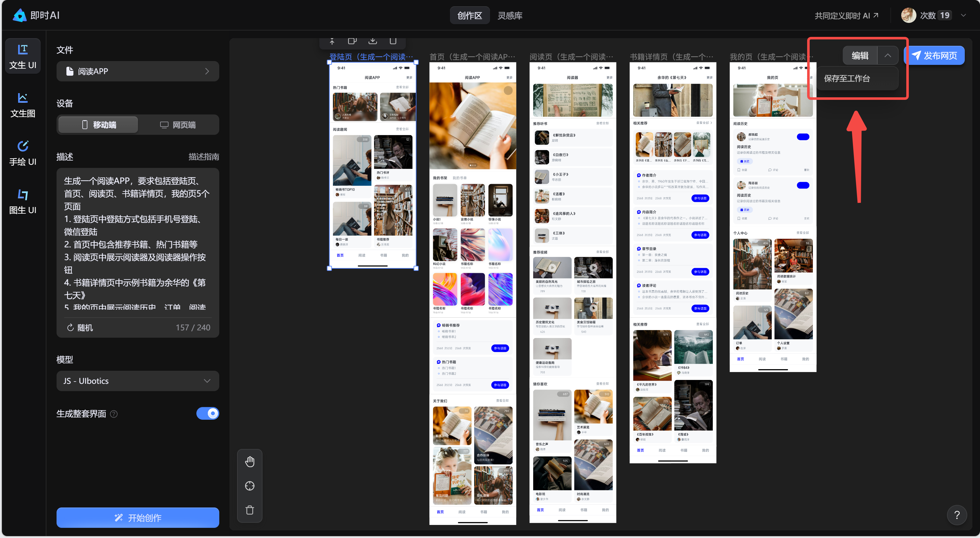This screenshot has width=980, height=538.
Task: Switch to the 灵感库 tab
Action: 510,16
